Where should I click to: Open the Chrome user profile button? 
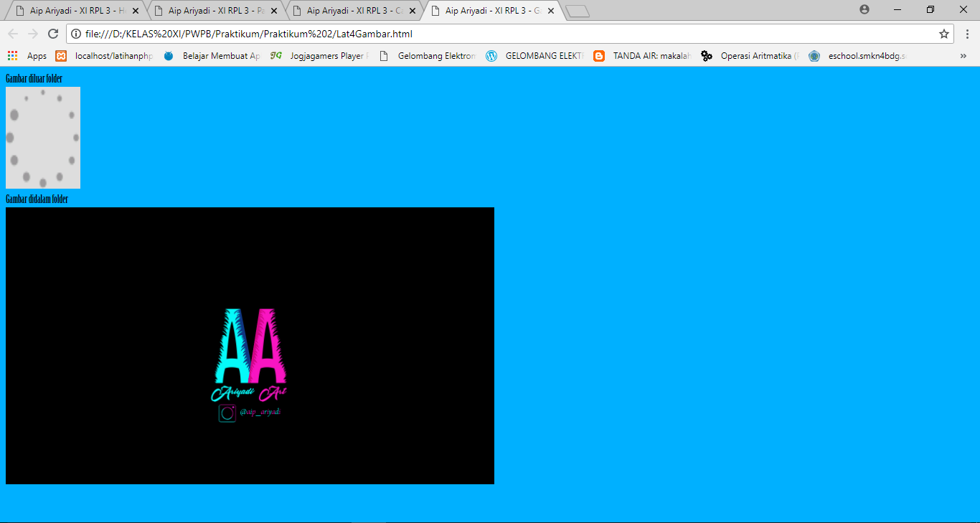pos(864,9)
